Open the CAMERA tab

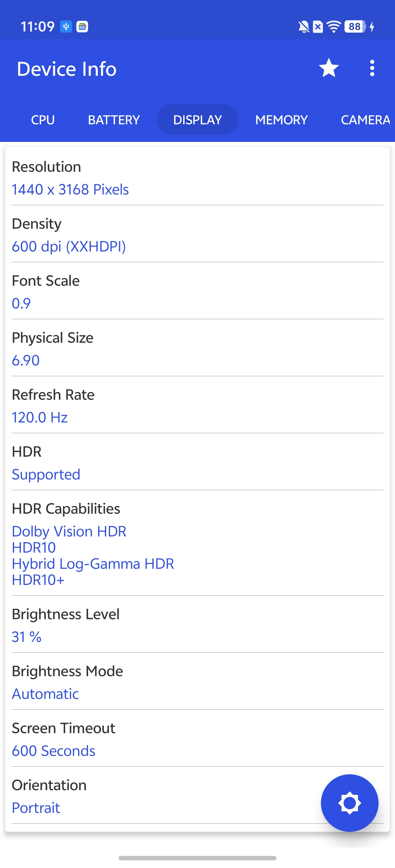(365, 120)
